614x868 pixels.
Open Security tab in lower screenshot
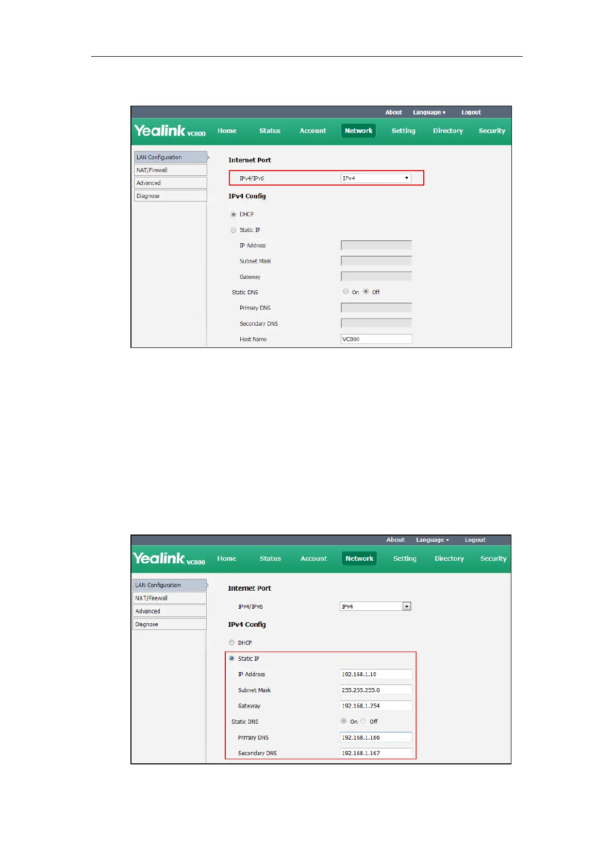tap(493, 559)
